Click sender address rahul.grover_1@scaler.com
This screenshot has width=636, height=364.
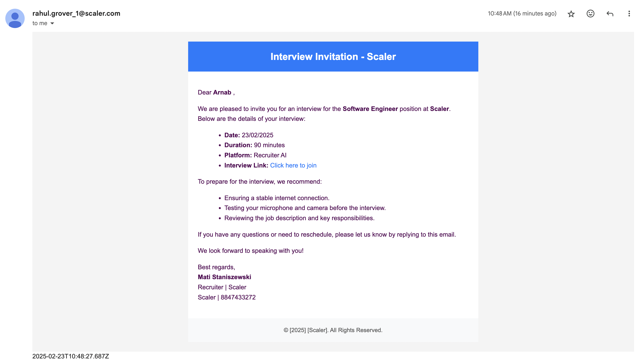pyautogui.click(x=76, y=13)
